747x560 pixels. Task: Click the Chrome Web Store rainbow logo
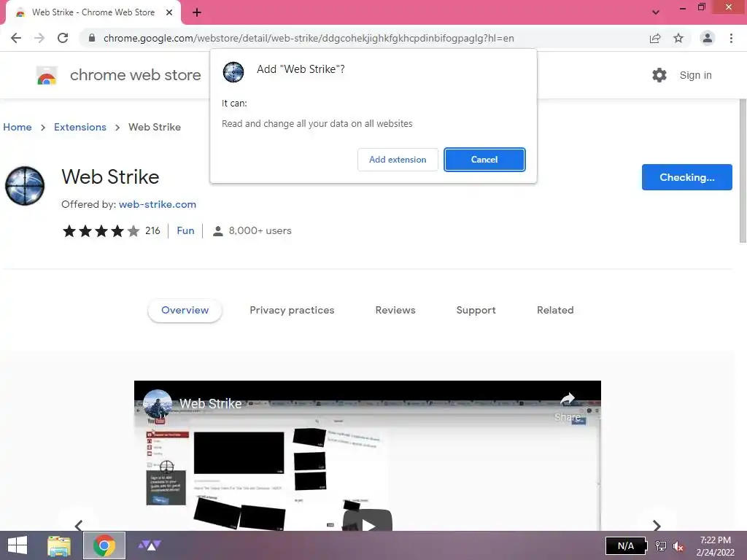pyautogui.click(x=47, y=75)
